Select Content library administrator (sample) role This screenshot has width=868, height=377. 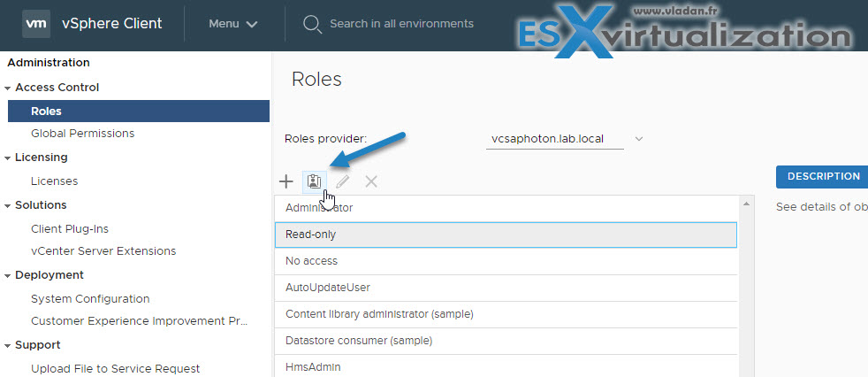click(506, 314)
